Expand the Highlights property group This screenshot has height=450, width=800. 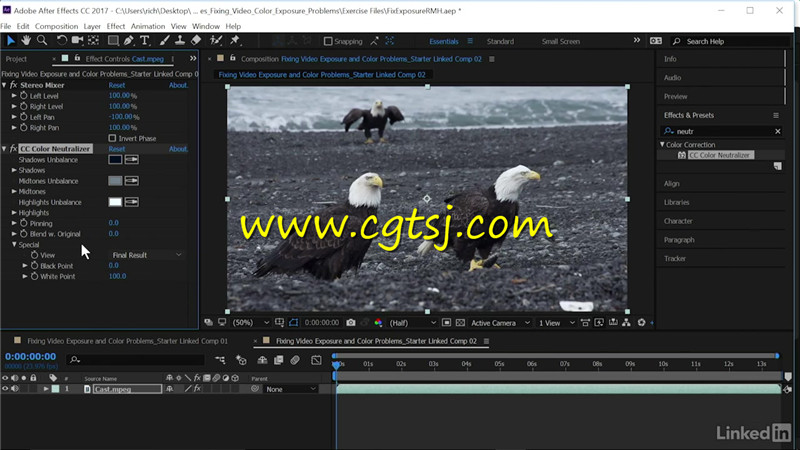(14, 213)
